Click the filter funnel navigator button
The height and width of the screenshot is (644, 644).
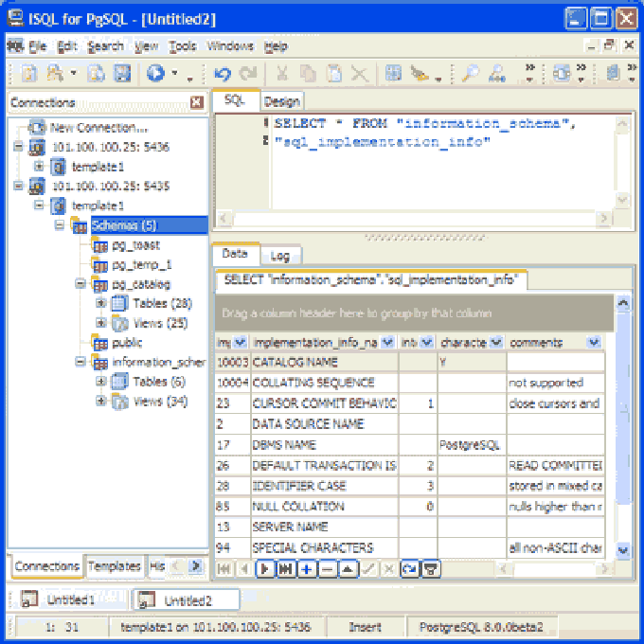(x=430, y=569)
